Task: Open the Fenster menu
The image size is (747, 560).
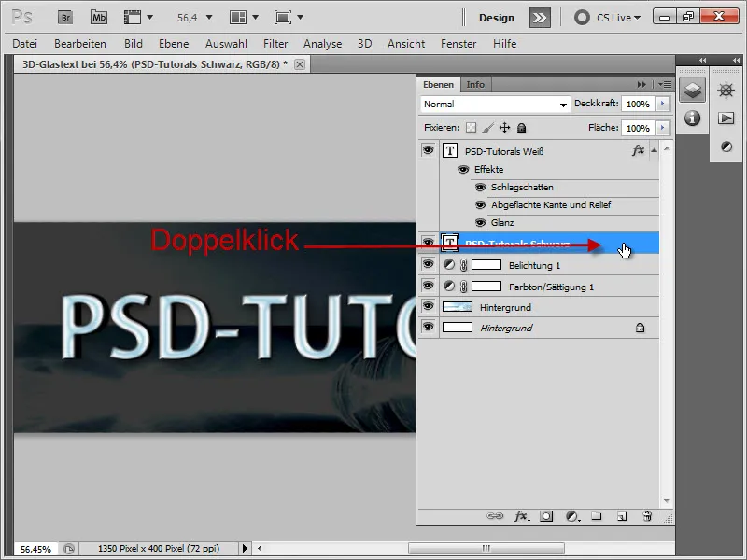Action: click(458, 44)
